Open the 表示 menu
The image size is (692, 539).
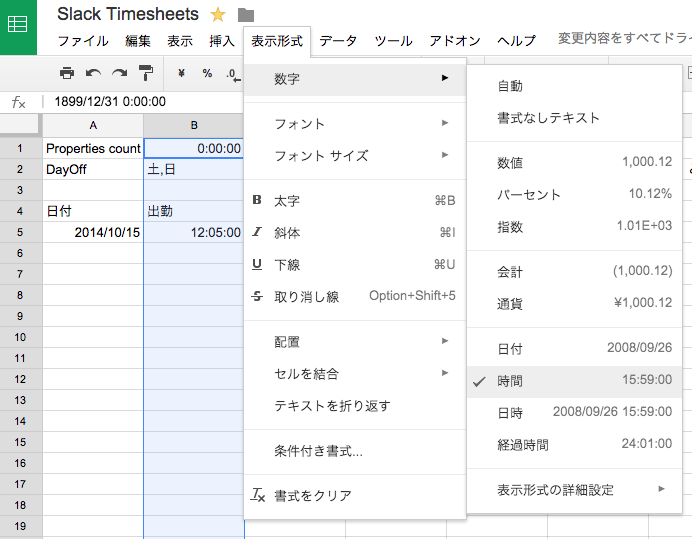180,41
